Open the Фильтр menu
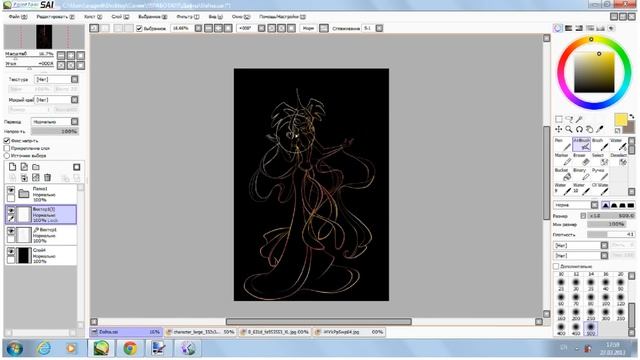The width and height of the screenshot is (640, 360). coord(188,17)
